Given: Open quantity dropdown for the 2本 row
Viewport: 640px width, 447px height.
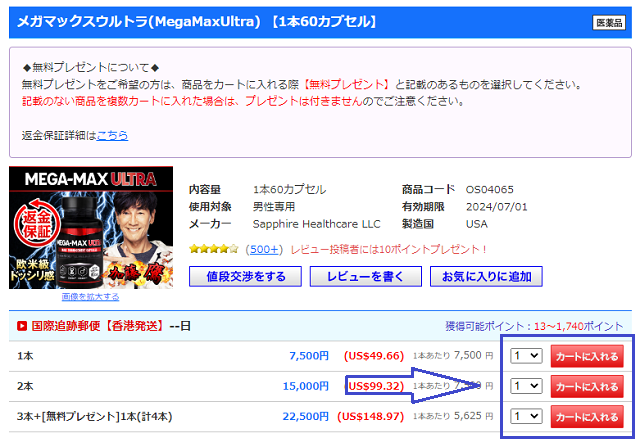Looking at the screenshot, I should point(526,386).
